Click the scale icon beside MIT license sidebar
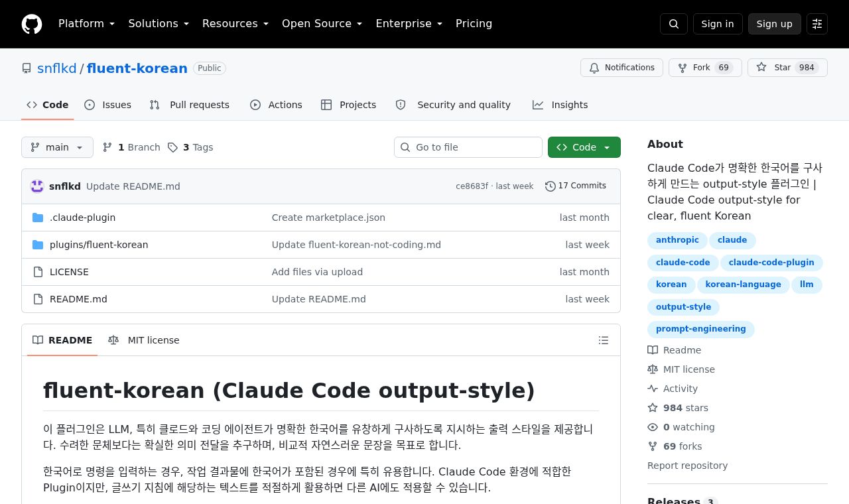 click(653, 369)
